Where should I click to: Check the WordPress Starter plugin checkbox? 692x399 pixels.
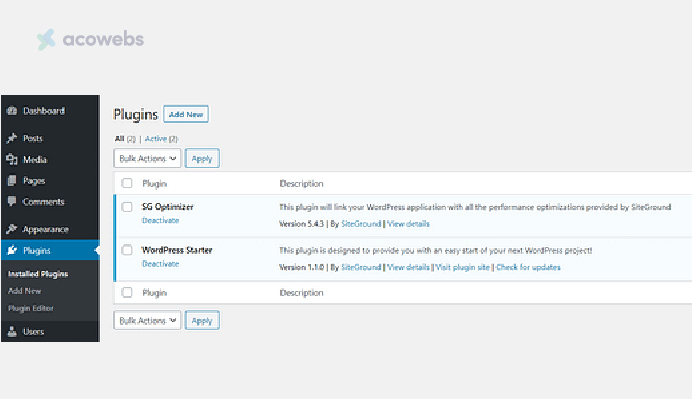click(127, 250)
